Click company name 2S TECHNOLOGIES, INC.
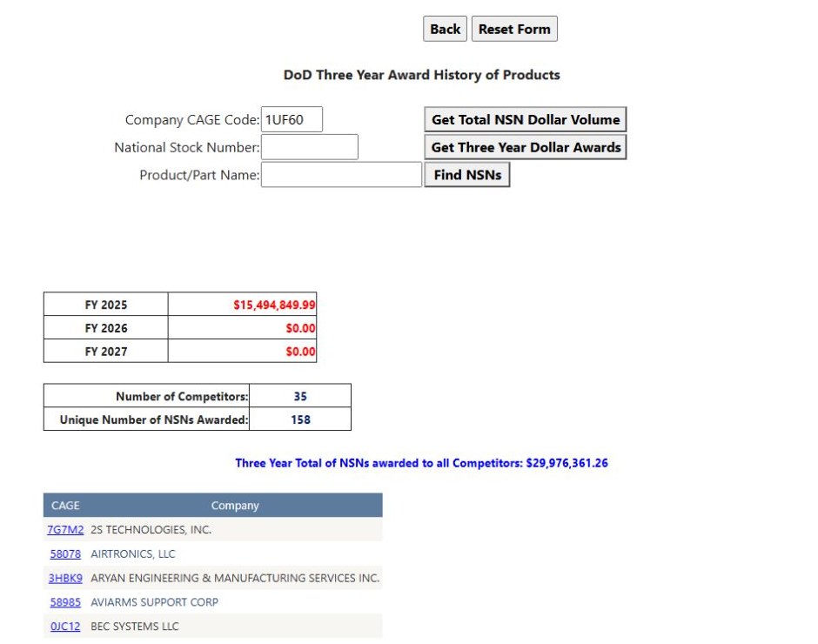The width and height of the screenshot is (818, 644). (x=151, y=530)
